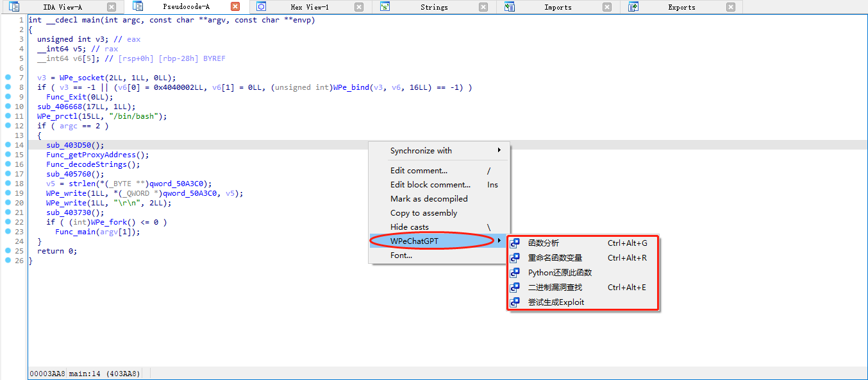Click the IDA View-A tab icon
The width and height of the screenshot is (868, 380).
tap(15, 7)
